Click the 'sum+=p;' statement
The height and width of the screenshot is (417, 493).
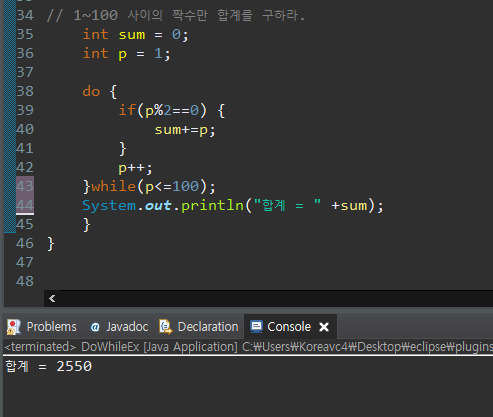(185, 130)
